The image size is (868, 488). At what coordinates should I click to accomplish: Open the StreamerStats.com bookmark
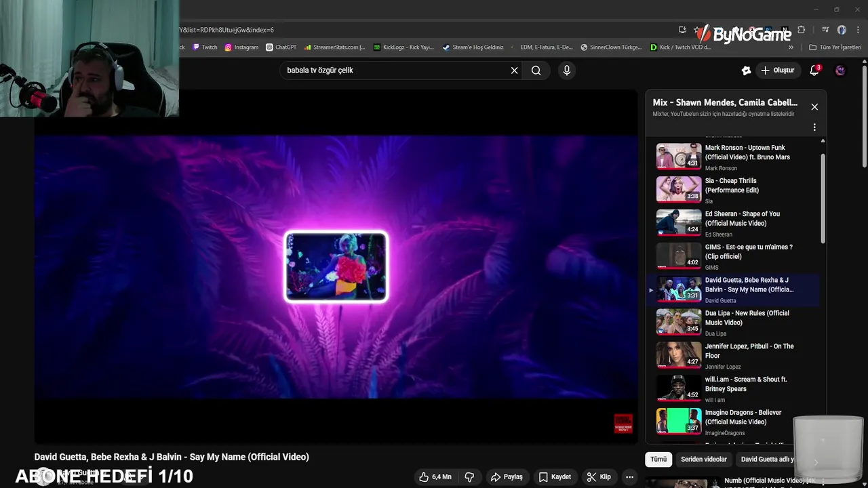[334, 47]
